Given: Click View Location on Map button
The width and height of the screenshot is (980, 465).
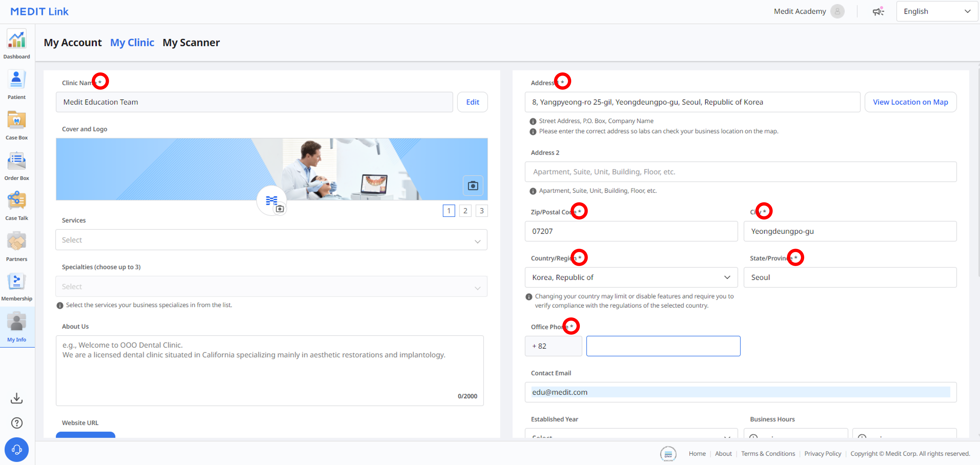Looking at the screenshot, I should pos(910,102).
